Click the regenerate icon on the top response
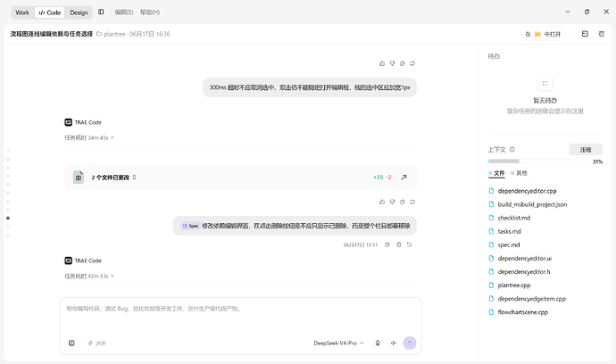This screenshot has width=616, height=364. [412, 63]
